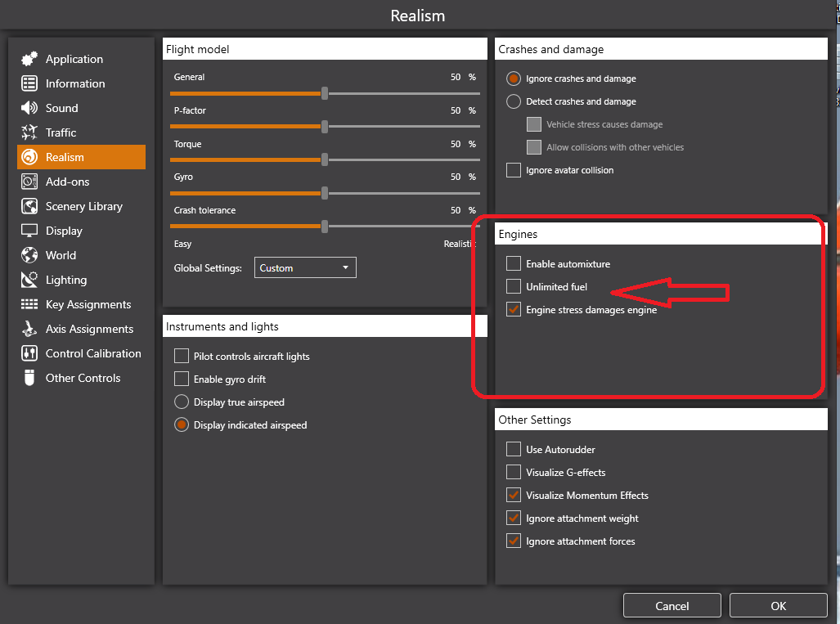
Task: Click the Realism swirl icon
Action: pyautogui.click(x=29, y=157)
